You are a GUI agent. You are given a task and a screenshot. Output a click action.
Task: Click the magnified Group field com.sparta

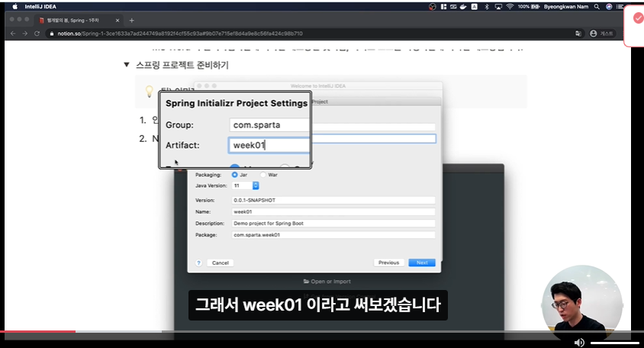[269, 125]
